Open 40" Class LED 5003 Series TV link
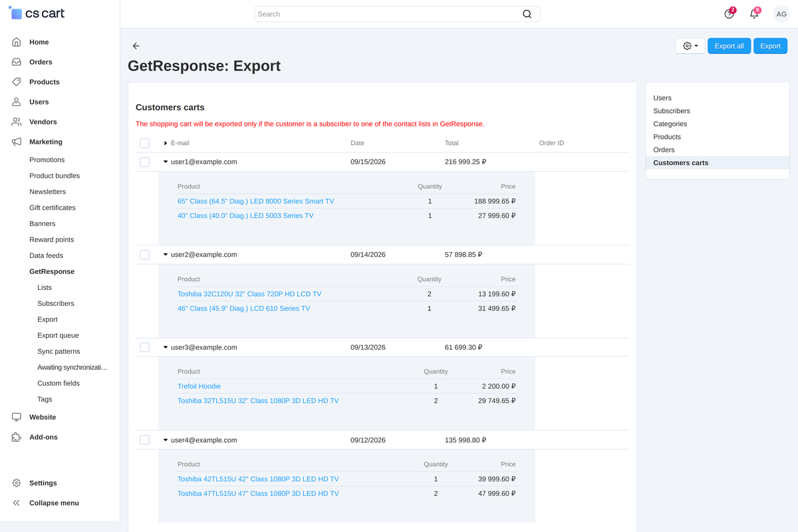This screenshot has width=798, height=532. (x=245, y=215)
